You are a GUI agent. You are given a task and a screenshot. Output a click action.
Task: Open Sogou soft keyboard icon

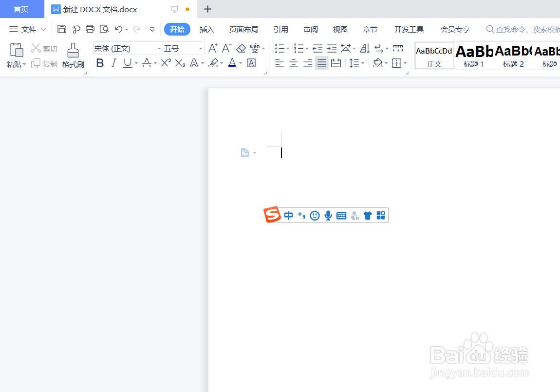(x=341, y=215)
